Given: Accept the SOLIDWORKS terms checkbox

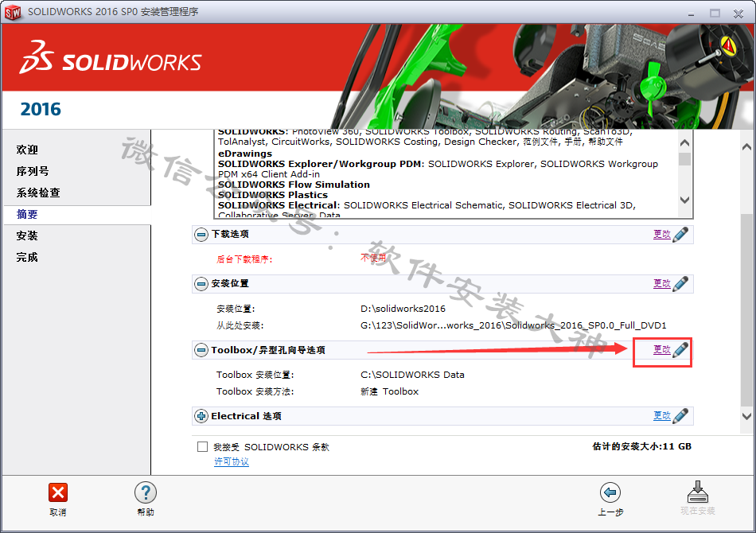Looking at the screenshot, I should [202, 447].
